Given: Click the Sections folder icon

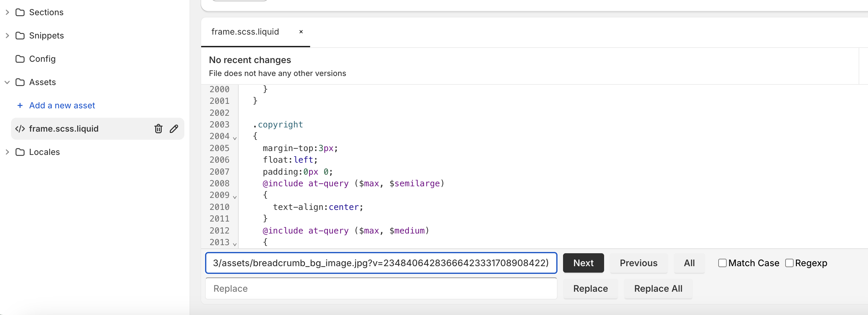Looking at the screenshot, I should [x=20, y=13].
